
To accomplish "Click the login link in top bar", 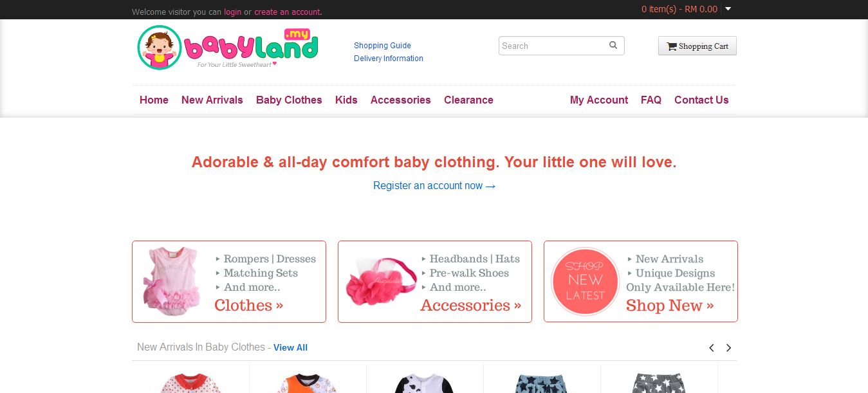I will pyautogui.click(x=233, y=12).
